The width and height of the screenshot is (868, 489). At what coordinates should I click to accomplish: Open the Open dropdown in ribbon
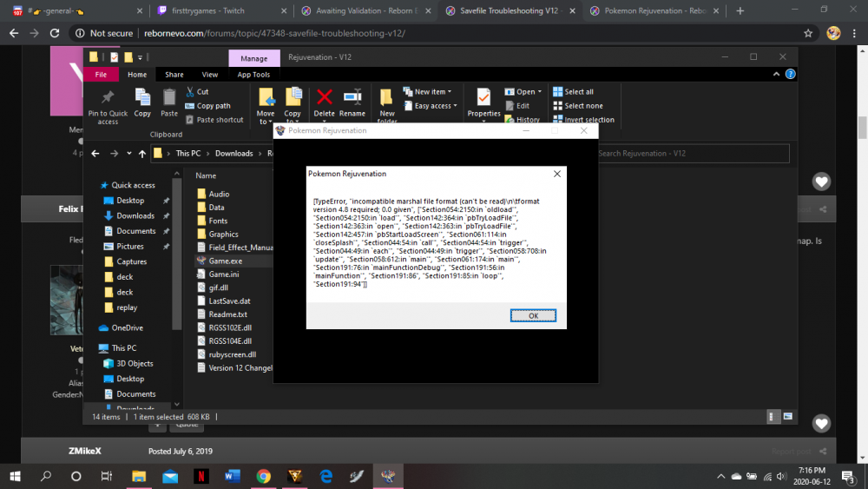(x=523, y=92)
